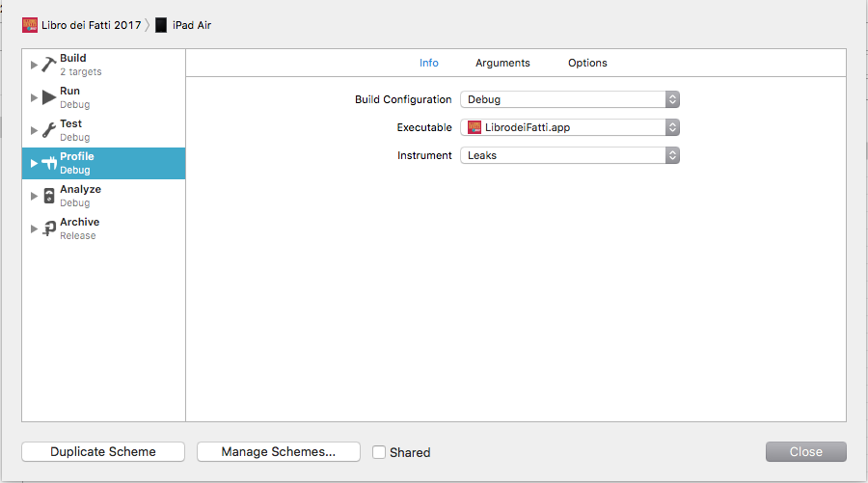This screenshot has width=868, height=483.
Task: Click the Libro dei Fatti 2017 scheme icon
Action: point(30,25)
